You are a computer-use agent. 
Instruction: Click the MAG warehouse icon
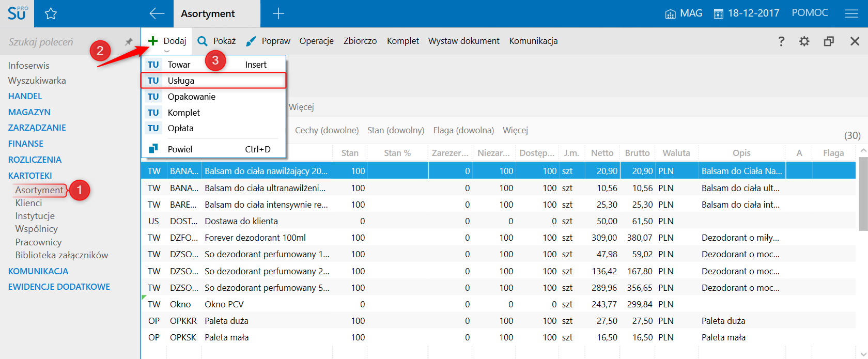(x=670, y=14)
